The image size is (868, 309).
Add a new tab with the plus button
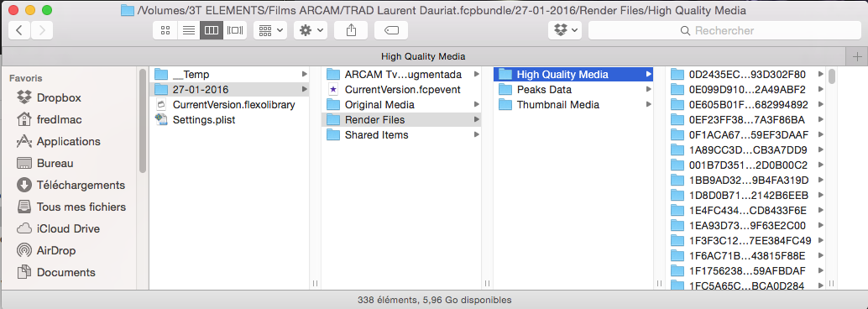(857, 56)
